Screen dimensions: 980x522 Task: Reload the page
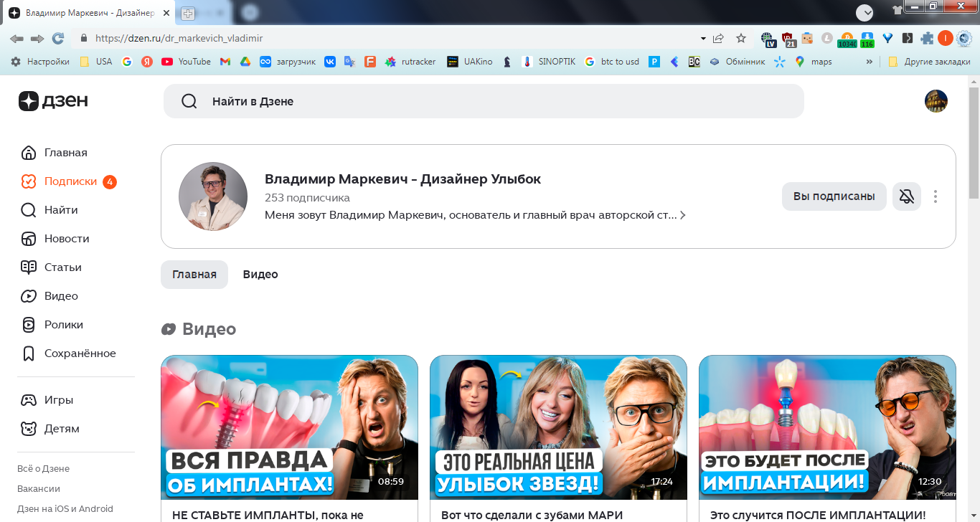click(x=58, y=38)
